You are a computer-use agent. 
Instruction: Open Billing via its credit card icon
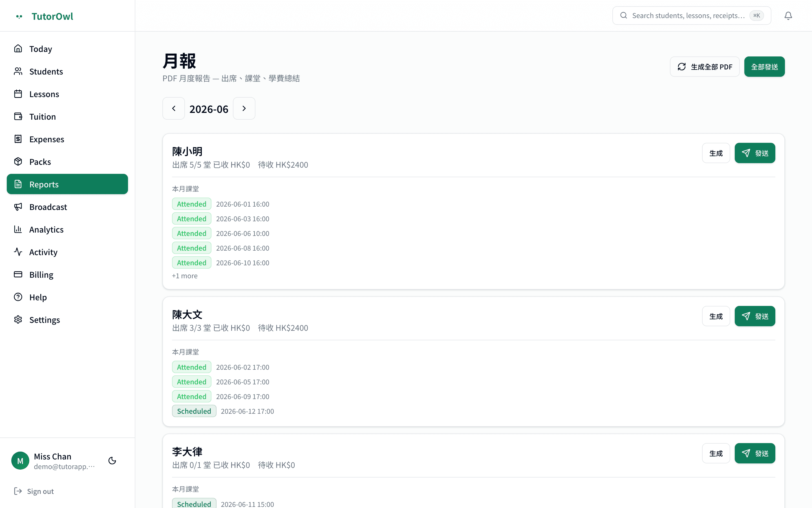[18, 275]
